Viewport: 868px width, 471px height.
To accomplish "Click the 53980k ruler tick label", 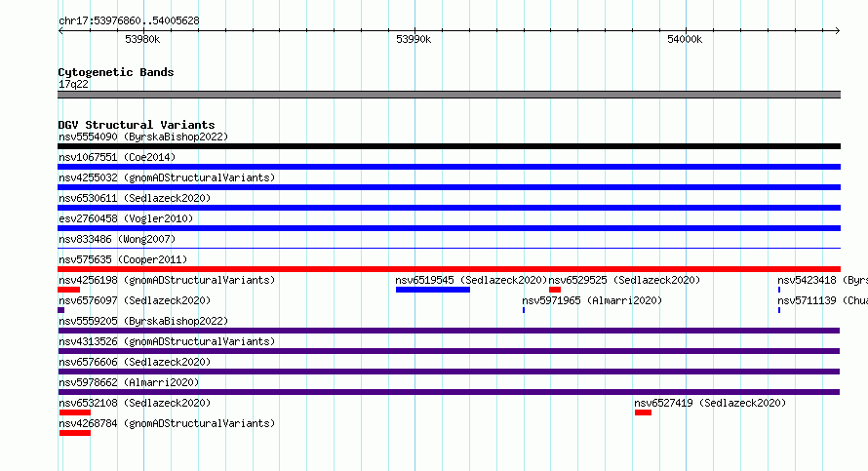I will pos(142,39).
